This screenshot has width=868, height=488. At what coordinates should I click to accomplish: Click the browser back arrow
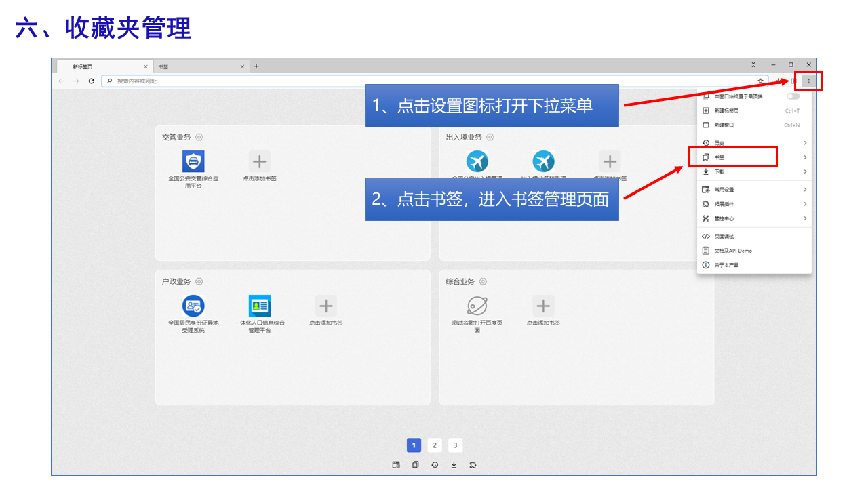(x=61, y=81)
